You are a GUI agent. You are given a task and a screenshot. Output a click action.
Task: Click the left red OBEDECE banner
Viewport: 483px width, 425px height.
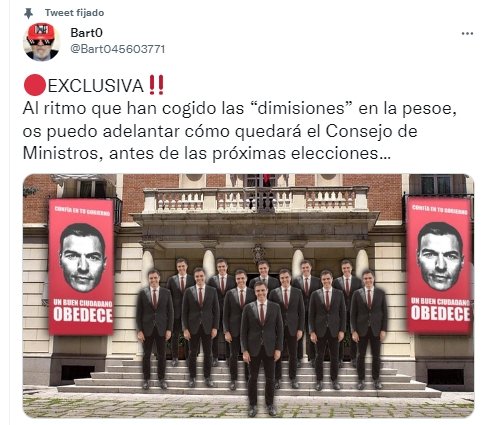point(82,267)
